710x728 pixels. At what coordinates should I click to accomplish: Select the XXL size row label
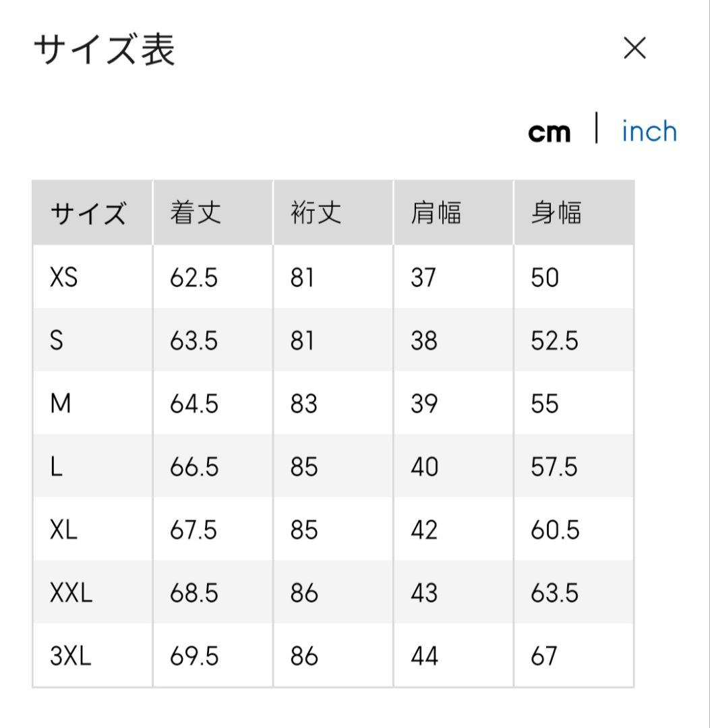tap(71, 593)
